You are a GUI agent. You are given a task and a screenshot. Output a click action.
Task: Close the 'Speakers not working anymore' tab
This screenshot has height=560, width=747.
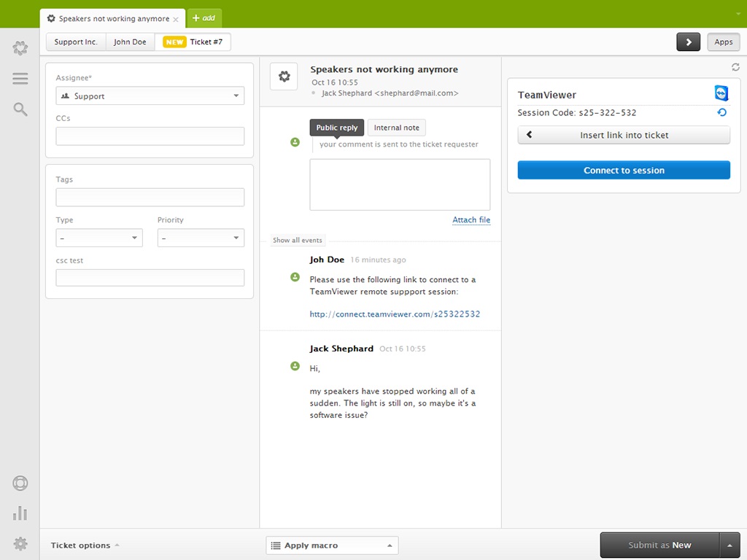point(176,19)
